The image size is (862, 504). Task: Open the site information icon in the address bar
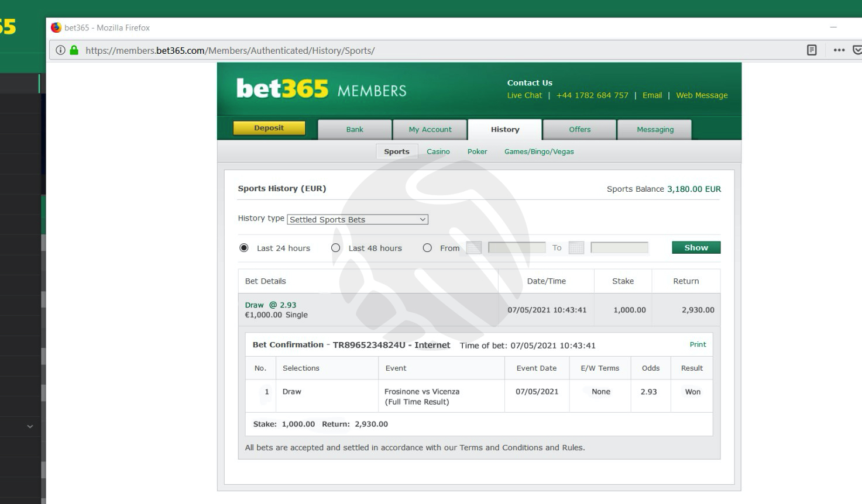click(x=60, y=50)
